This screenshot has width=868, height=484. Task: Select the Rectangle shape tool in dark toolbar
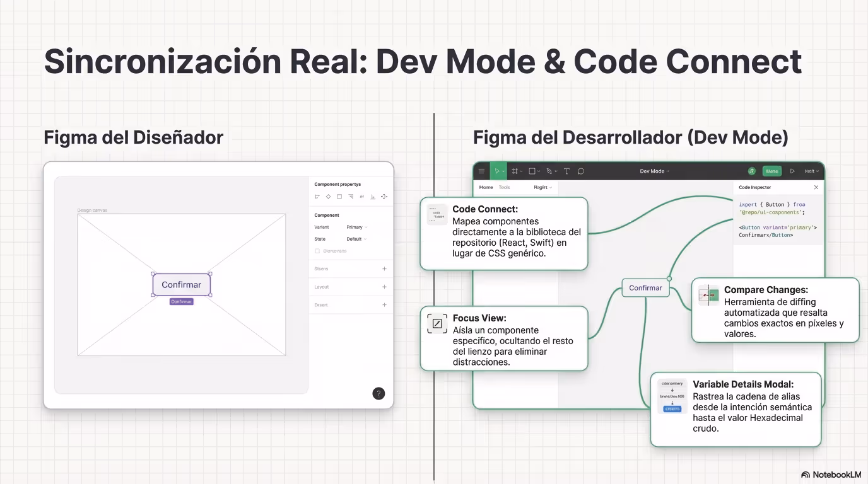pyautogui.click(x=533, y=171)
